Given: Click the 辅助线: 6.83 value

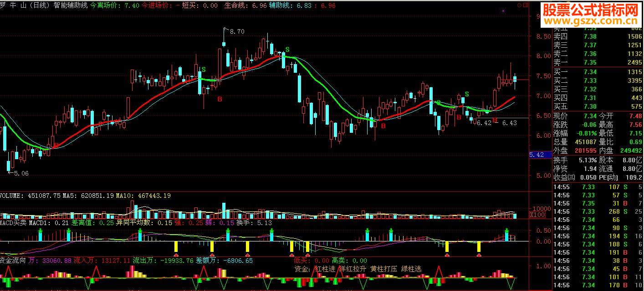Looking at the screenshot, I should click(291, 5).
